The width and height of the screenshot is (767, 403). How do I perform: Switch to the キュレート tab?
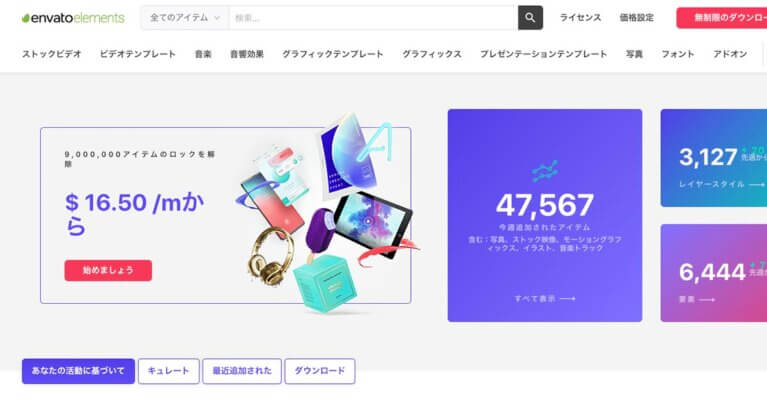pos(169,371)
